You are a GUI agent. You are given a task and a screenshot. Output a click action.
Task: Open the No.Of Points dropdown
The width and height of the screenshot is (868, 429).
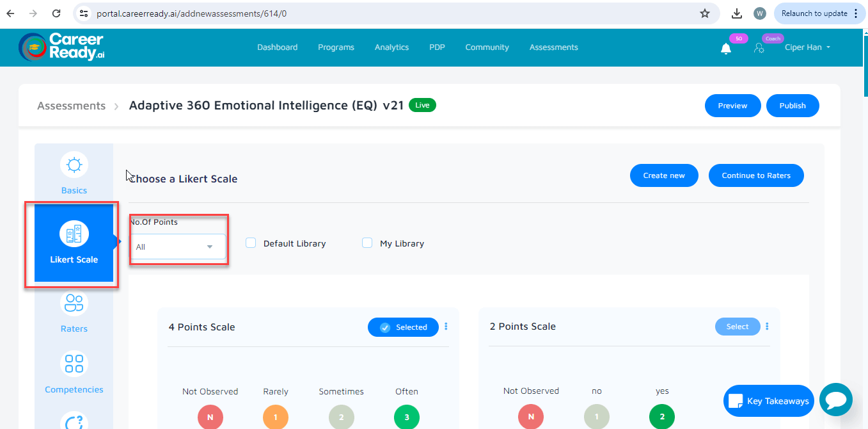pyautogui.click(x=178, y=246)
